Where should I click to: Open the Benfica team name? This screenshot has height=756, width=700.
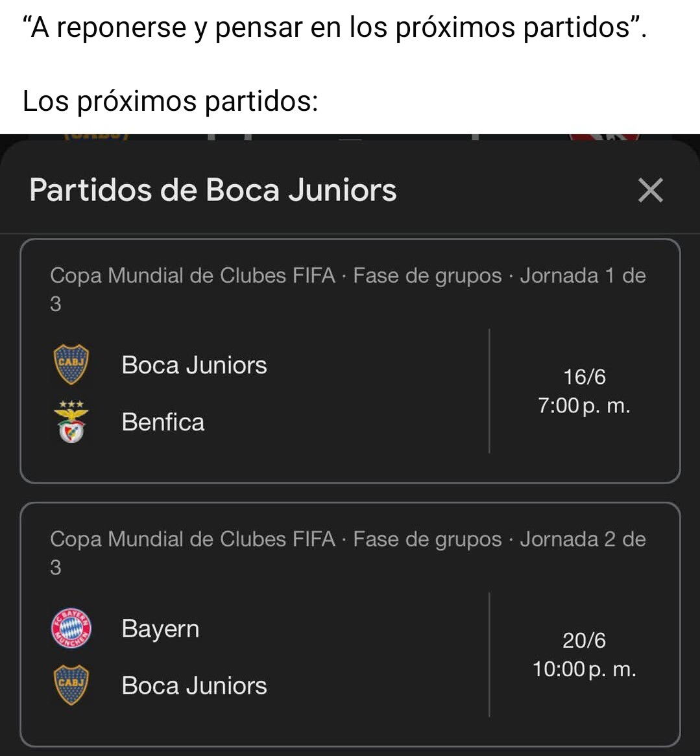[x=163, y=422]
